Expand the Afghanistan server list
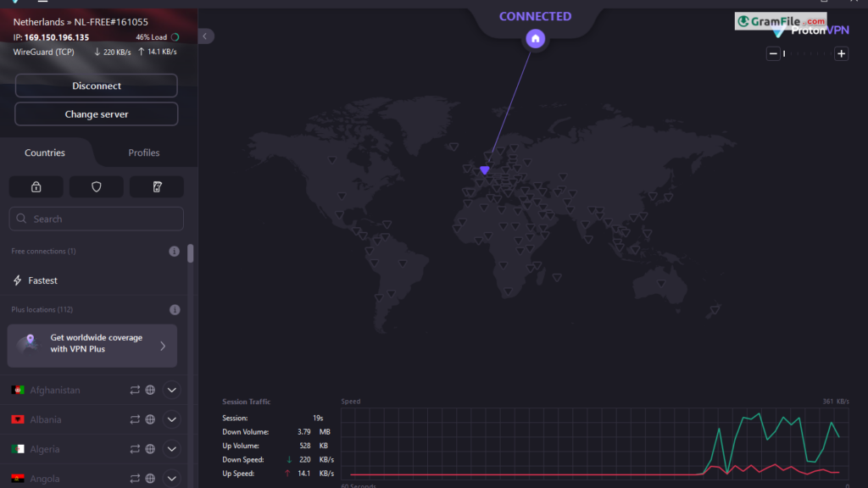Image resolution: width=868 pixels, height=488 pixels. click(172, 391)
